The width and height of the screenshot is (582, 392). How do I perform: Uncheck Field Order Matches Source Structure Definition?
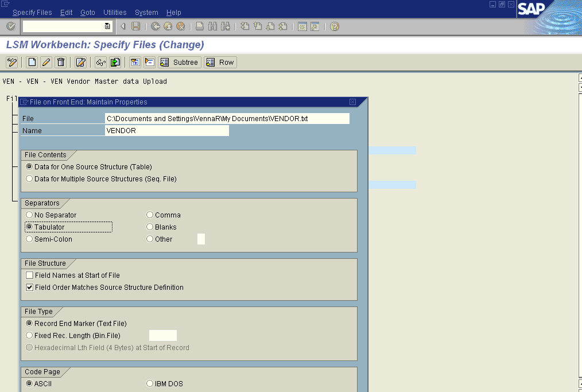30,288
